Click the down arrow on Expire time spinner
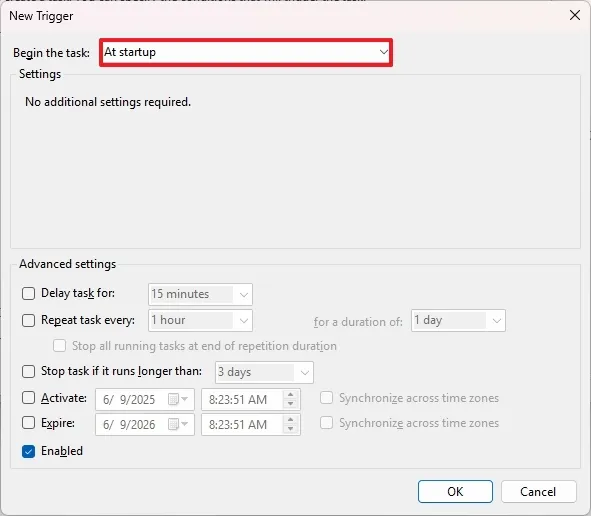The image size is (591, 516). (x=290, y=429)
